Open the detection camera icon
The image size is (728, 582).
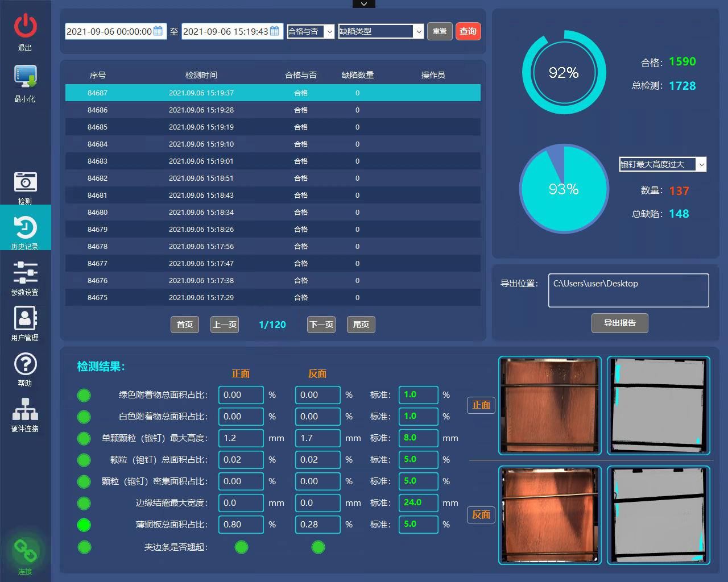tap(25, 182)
